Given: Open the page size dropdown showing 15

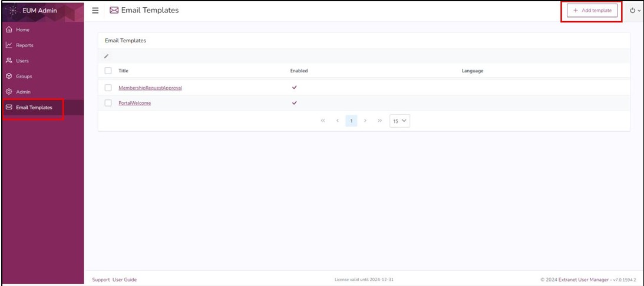Looking at the screenshot, I should pos(399,121).
